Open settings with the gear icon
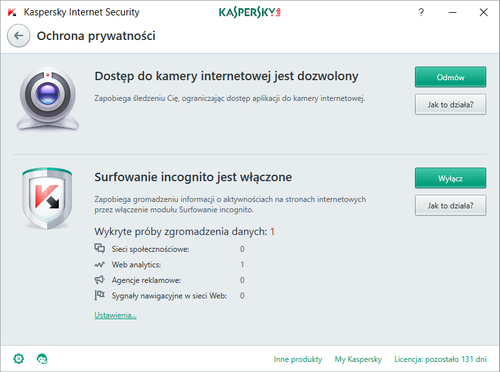500x372 pixels. tap(19, 359)
